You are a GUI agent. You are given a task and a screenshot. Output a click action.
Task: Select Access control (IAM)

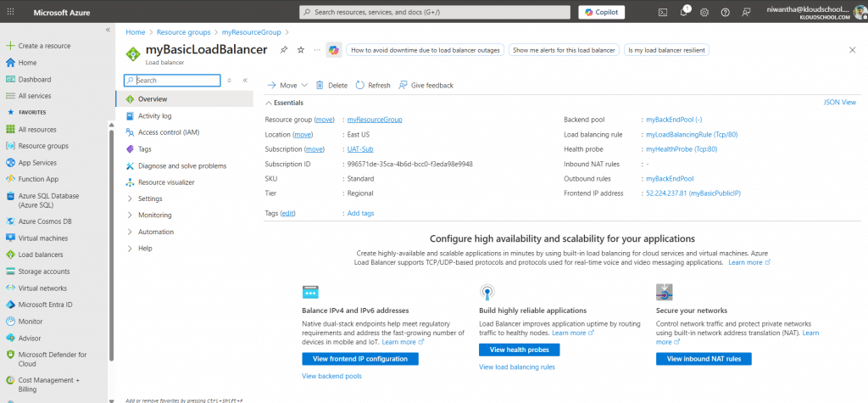click(x=168, y=132)
